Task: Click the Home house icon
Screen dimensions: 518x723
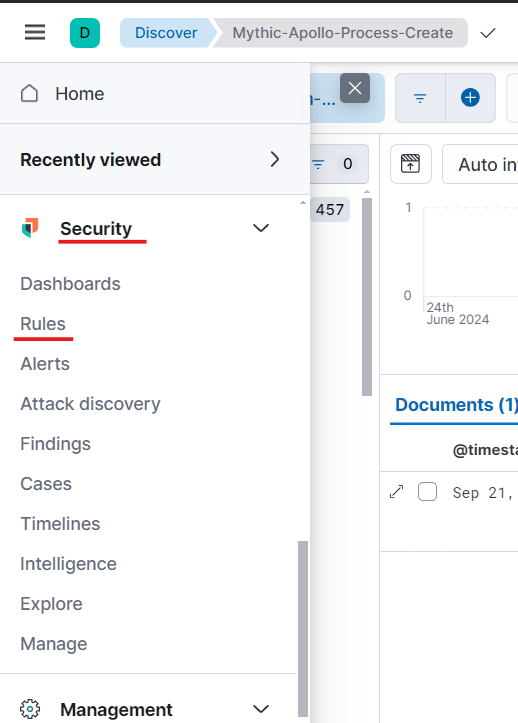Action: [x=30, y=94]
